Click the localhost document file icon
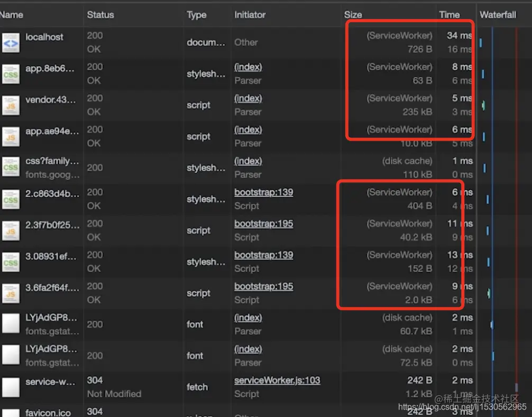 (11, 43)
